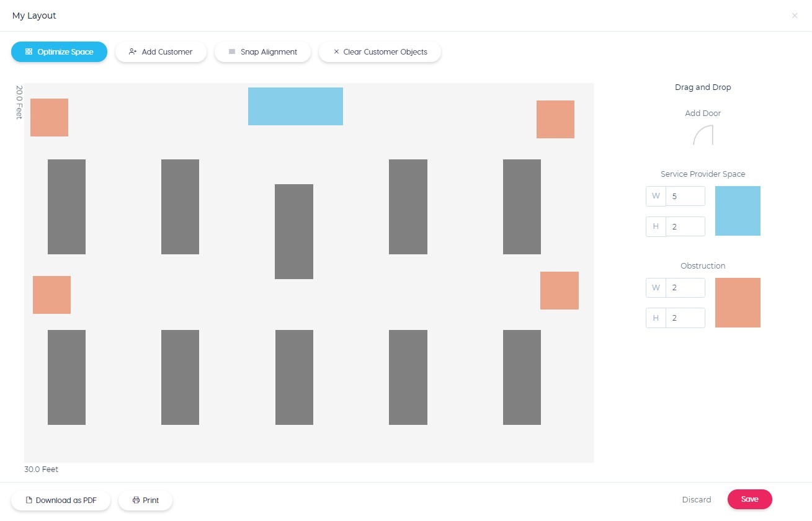The height and width of the screenshot is (521, 812).
Task: Click the Optimize Space button
Action: click(x=59, y=52)
